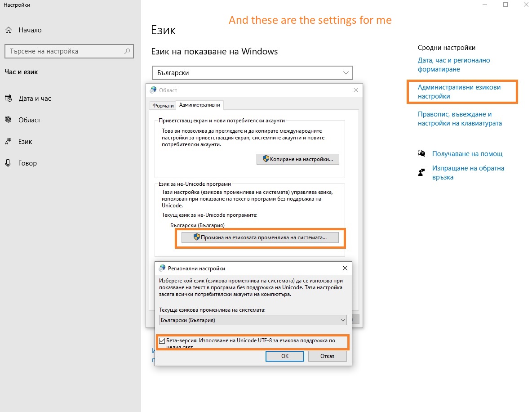The image size is (532, 412).
Task: Click the Получаване на помощ link
Action: 467,154
